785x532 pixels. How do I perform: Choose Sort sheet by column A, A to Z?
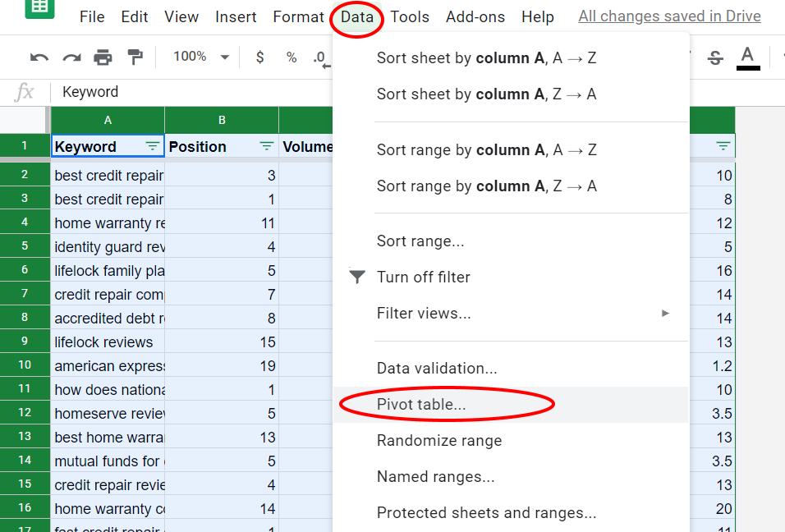click(511, 58)
